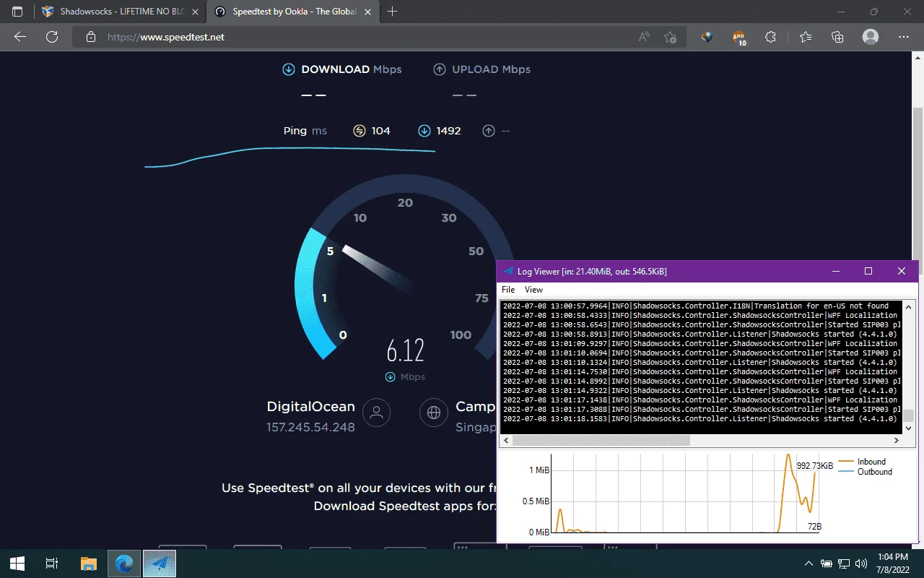Open the volume icon in system tray
This screenshot has width=924, height=578.
point(860,564)
